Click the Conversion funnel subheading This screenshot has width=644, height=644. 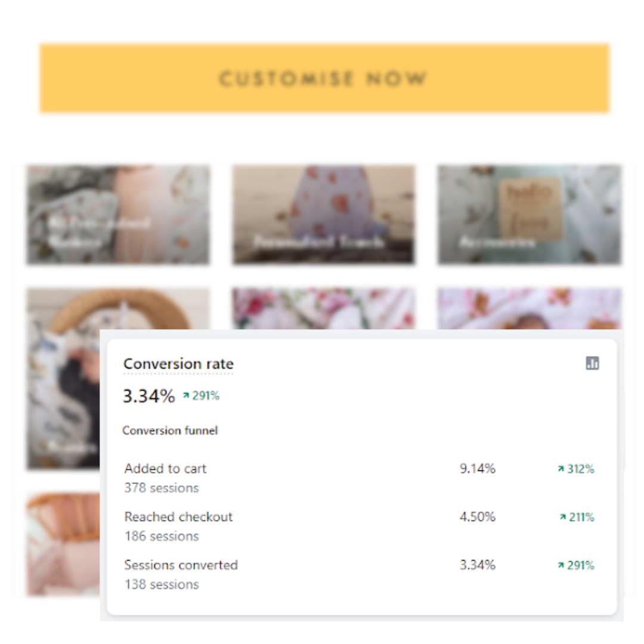[170, 431]
